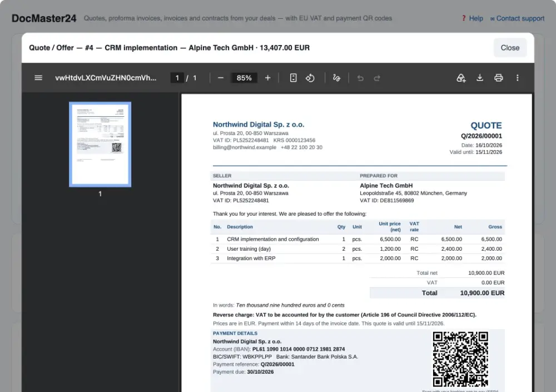Click the Gross column header
Screen dimensions: 556x392
pos(495,227)
